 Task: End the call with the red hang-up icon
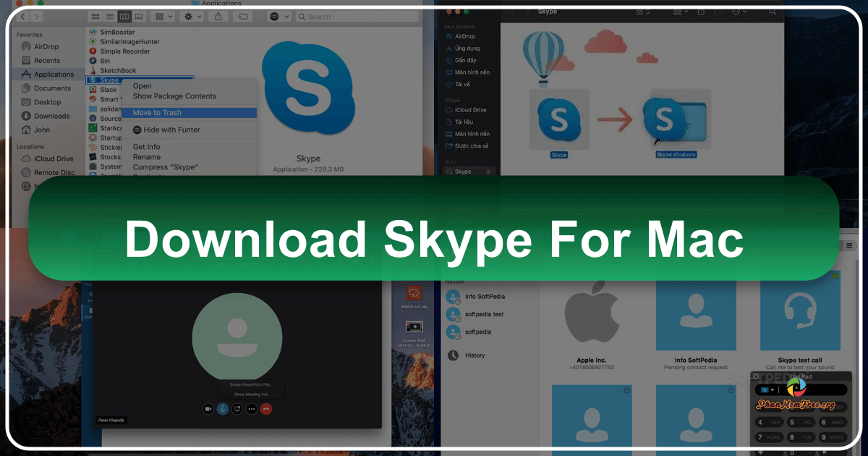265,409
